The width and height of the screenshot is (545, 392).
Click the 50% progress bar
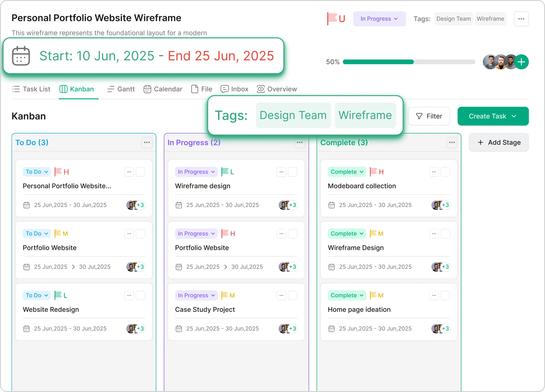tap(409, 62)
